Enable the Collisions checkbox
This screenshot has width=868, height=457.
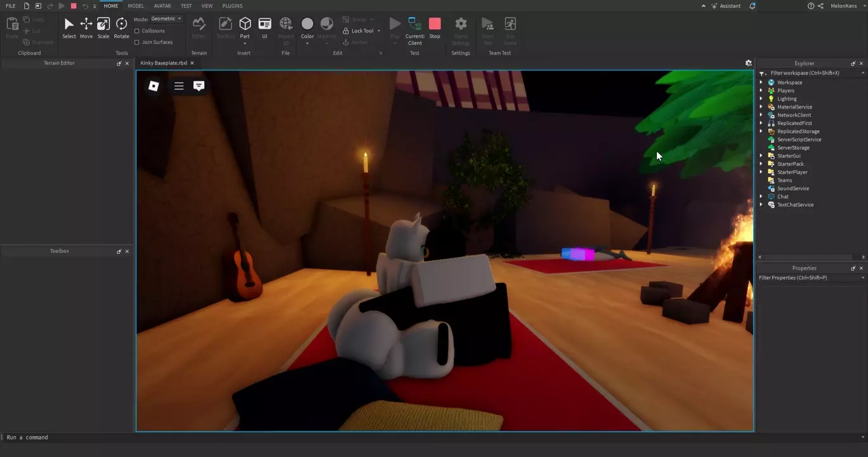click(x=137, y=31)
